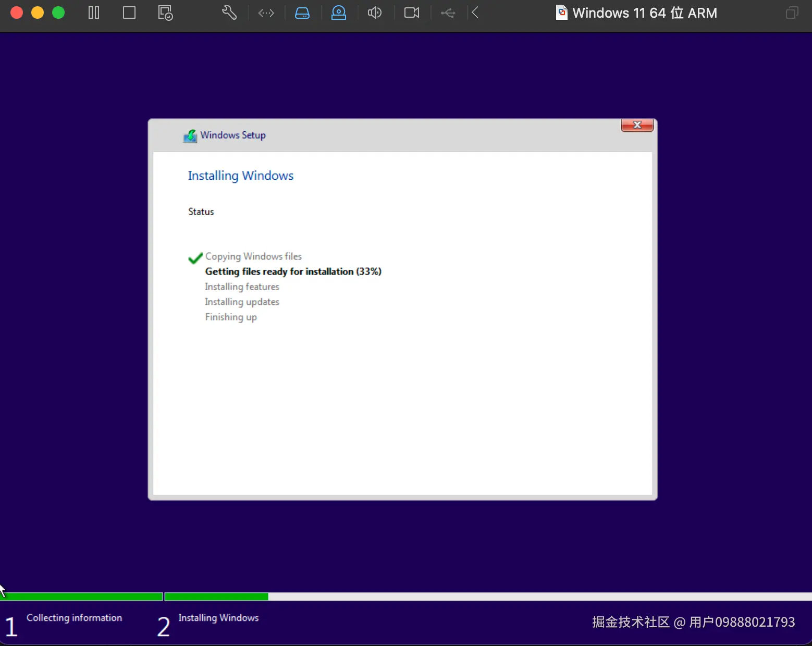The image size is (812, 646).
Task: Click 'Finishing up' step
Action: click(231, 317)
